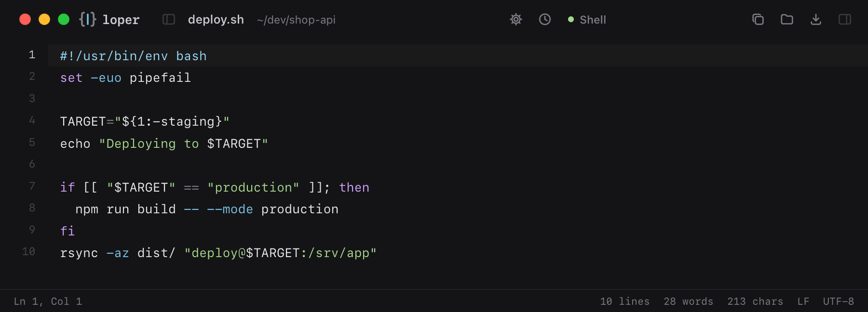
Task: Click the "${1:-staging}" default value
Action: pos(172,121)
